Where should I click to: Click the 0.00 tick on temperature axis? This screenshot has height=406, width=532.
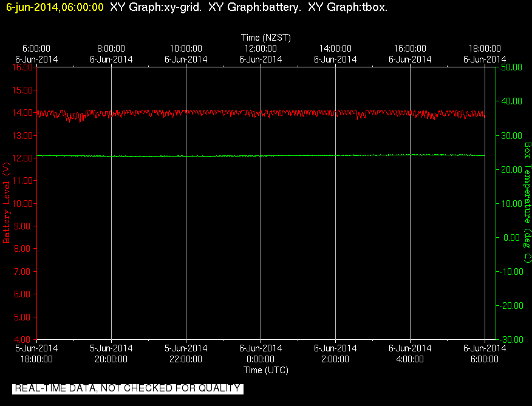pyautogui.click(x=511, y=237)
